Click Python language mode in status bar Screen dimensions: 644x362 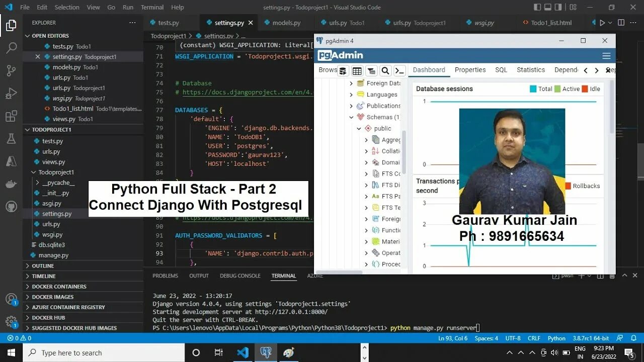[556, 338]
